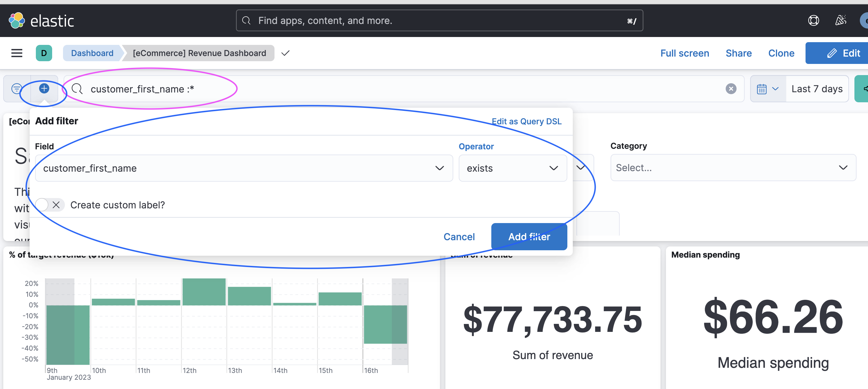
Task: Click Cancel in Add filter popup
Action: [459, 237]
